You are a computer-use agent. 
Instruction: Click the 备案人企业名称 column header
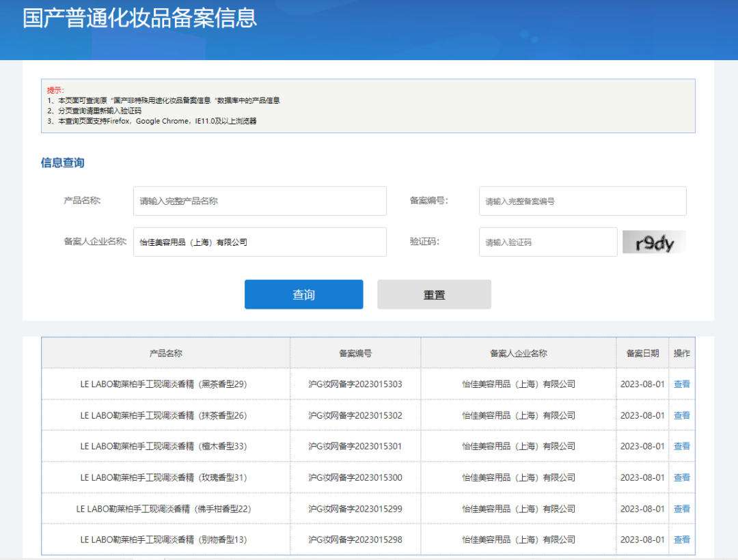[x=519, y=353]
